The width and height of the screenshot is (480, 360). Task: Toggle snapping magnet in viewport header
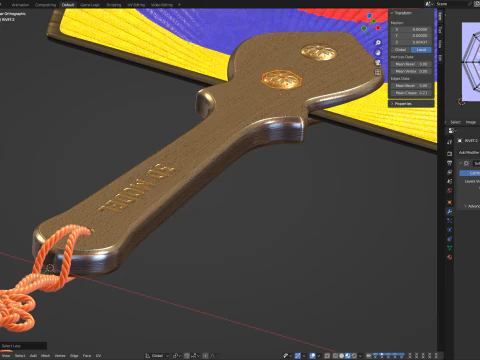click(186, 356)
